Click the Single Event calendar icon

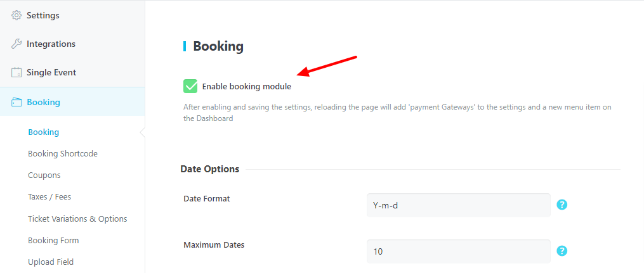tap(16, 73)
